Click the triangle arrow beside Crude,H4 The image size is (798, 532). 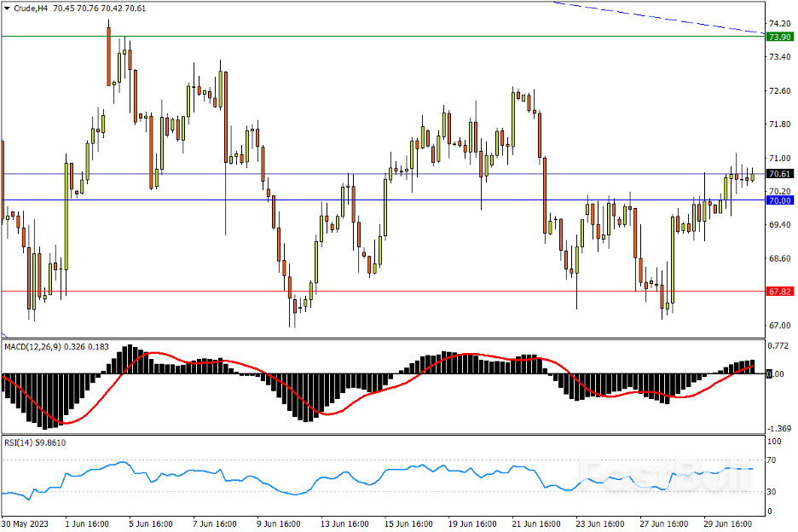pos(7,9)
